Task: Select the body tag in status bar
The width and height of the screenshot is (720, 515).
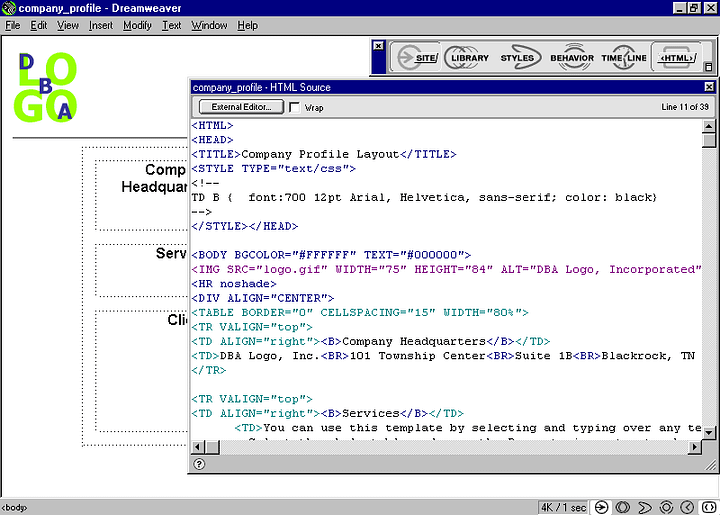Action: click(x=14, y=507)
